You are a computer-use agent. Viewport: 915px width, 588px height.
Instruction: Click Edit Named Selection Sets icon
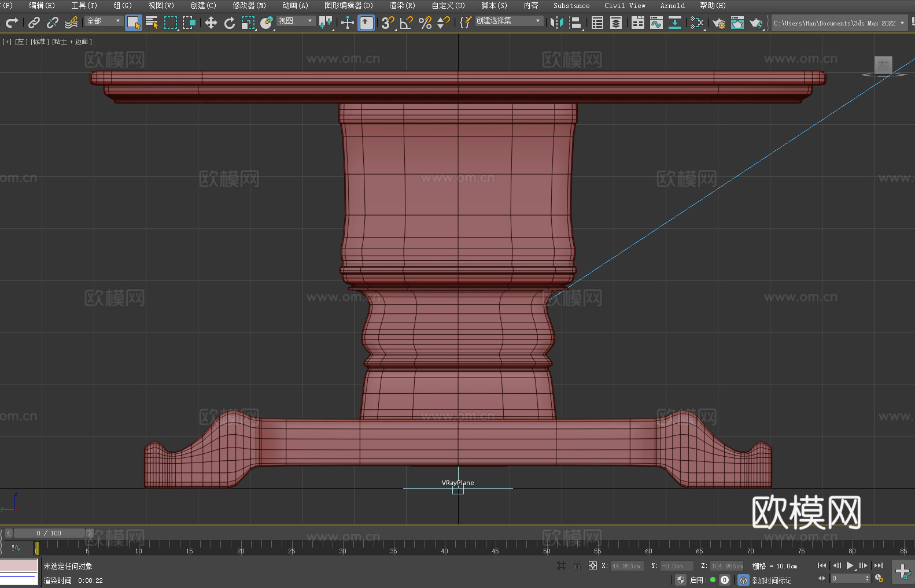click(x=466, y=23)
